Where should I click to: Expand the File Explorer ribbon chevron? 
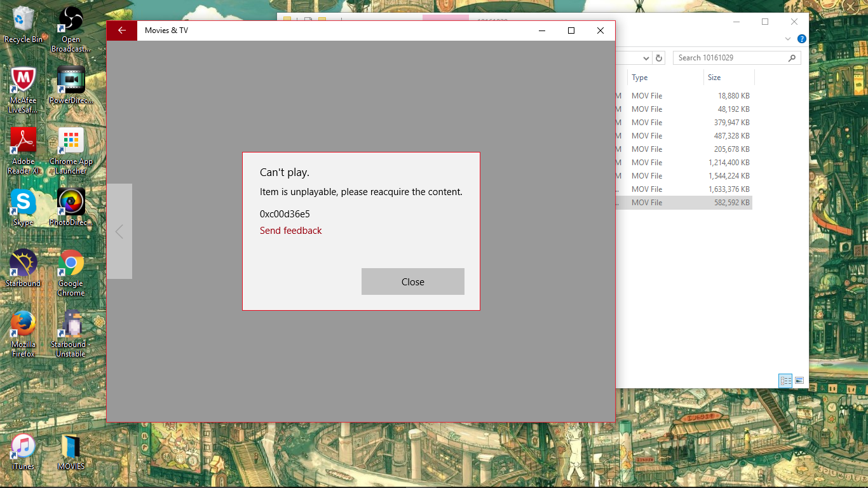pos(788,39)
